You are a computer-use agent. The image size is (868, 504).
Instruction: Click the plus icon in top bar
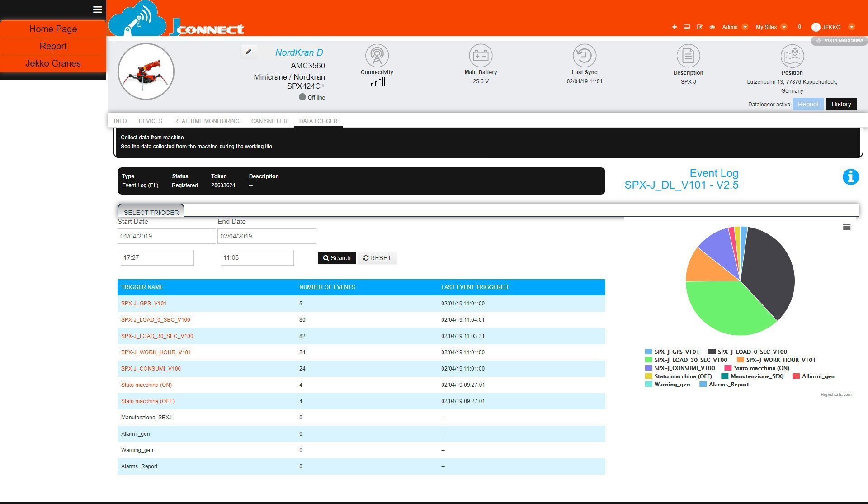pos(674,27)
